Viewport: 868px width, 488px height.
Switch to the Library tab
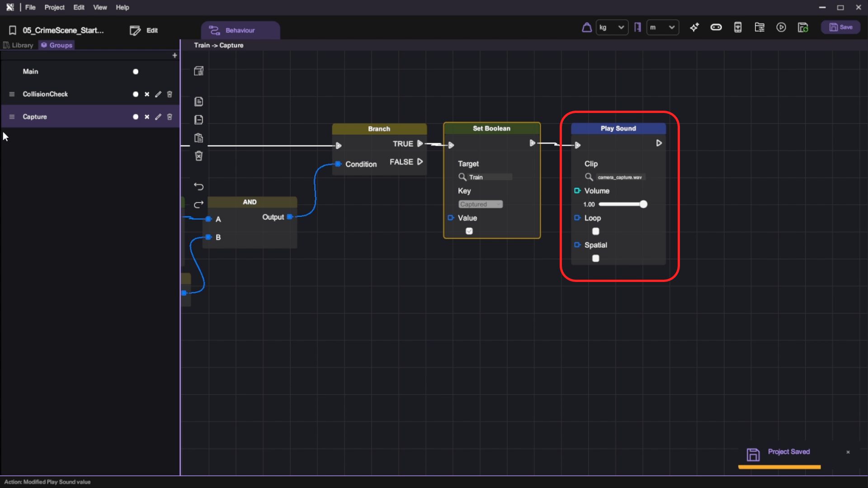tap(19, 45)
